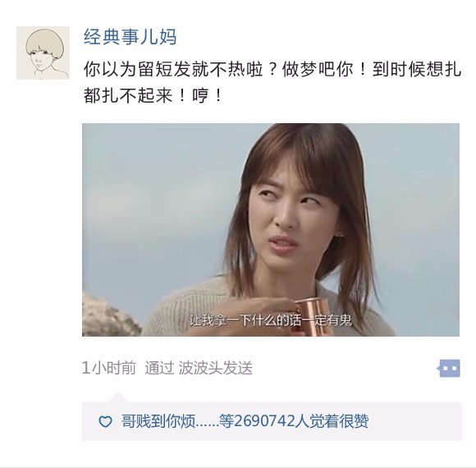Click the 通过 label before the source
This screenshot has width=476, height=468.
point(159,368)
